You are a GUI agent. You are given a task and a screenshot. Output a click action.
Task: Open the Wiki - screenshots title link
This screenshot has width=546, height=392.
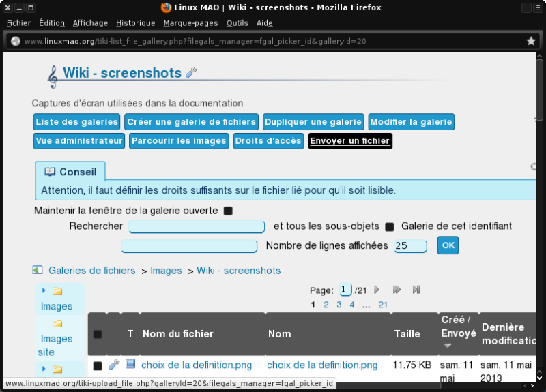pyautogui.click(x=122, y=73)
